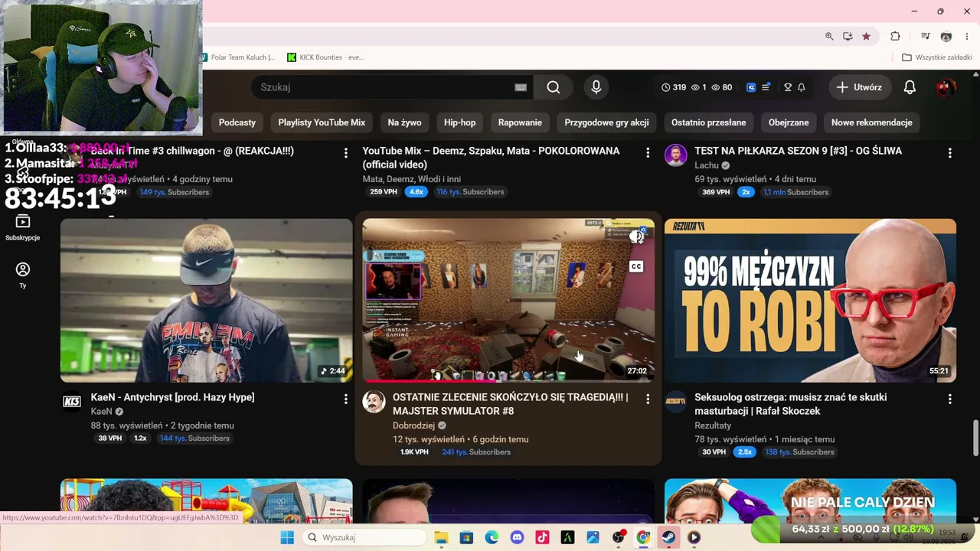Viewport: 980px width, 551px height.
Task: Open TikTok from the taskbar
Action: click(542, 537)
